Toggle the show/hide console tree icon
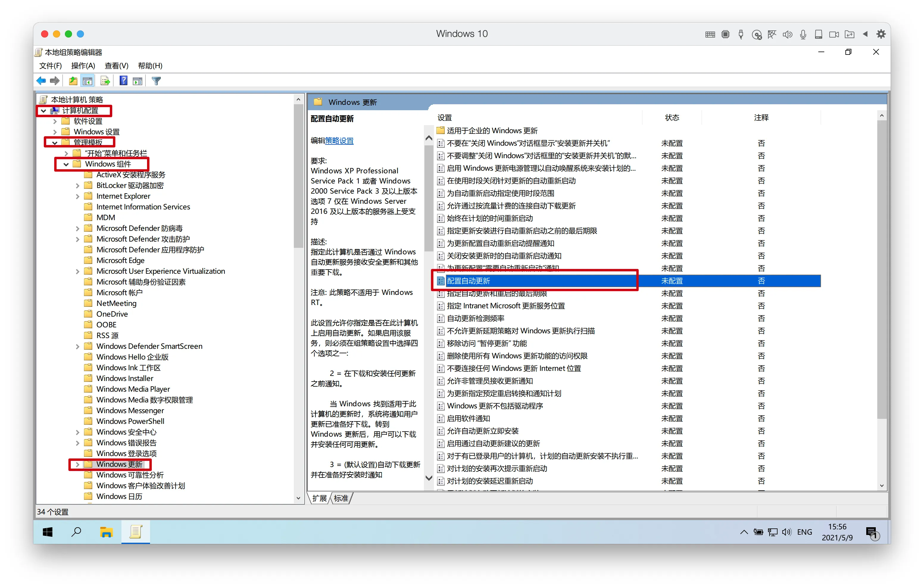The height and width of the screenshot is (588, 924). [x=88, y=81]
